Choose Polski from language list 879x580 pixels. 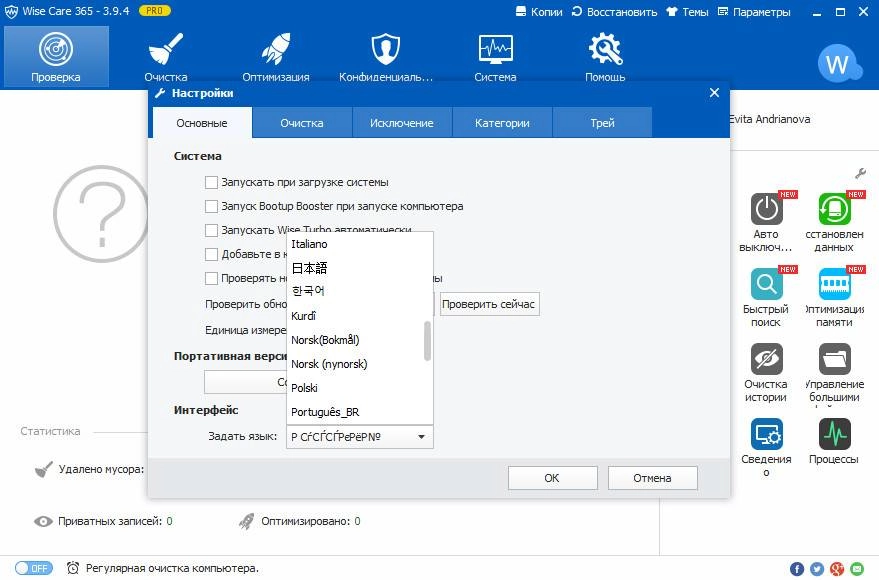(360, 388)
